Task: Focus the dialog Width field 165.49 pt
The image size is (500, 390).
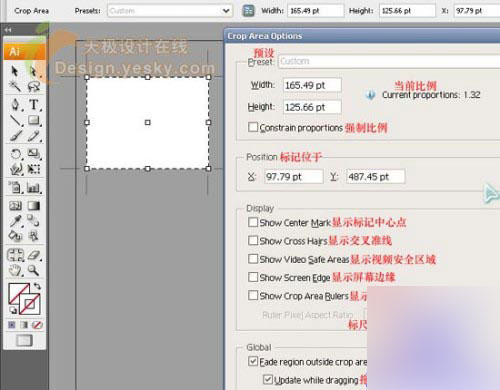Action: pos(312,85)
